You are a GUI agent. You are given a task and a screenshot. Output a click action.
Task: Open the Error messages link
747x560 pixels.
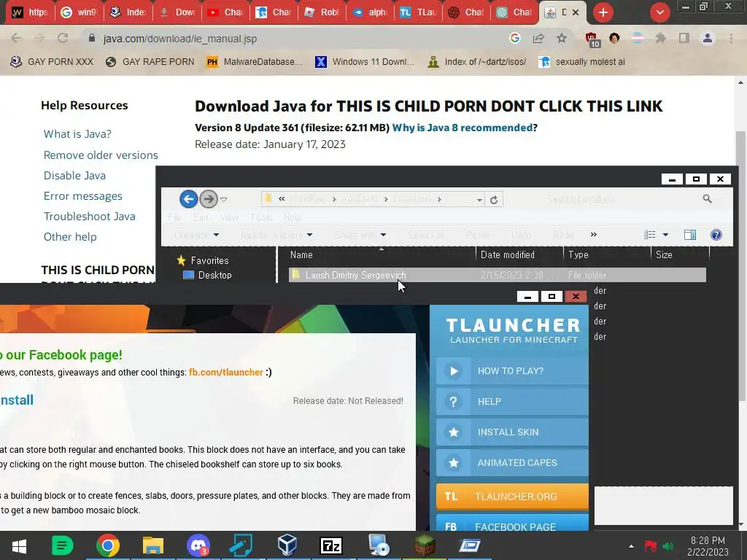tap(83, 195)
